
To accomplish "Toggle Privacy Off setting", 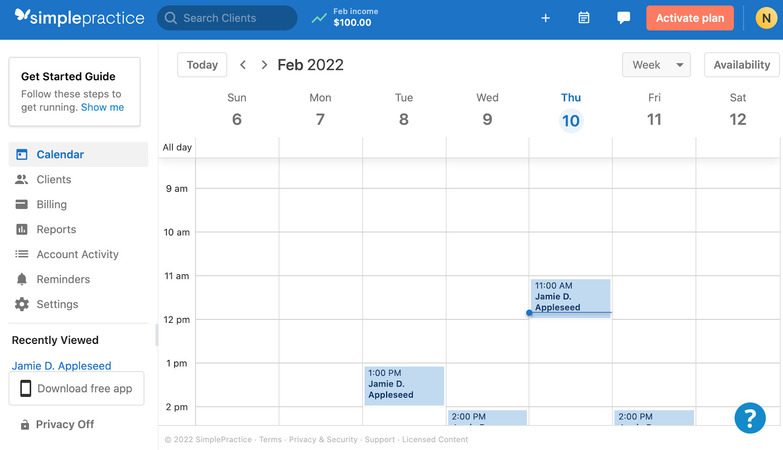I will (57, 425).
